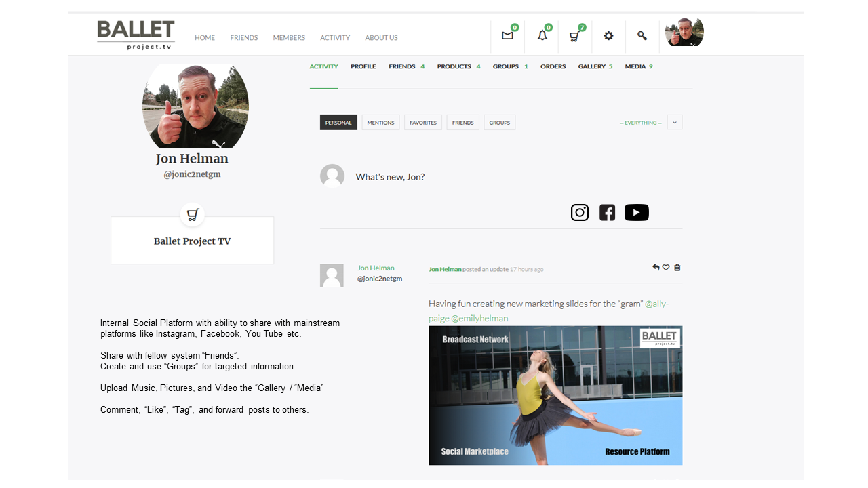Open the ACTIVITY menu item in header
Screen dimensions: 868x488
pyautogui.click(x=335, y=38)
